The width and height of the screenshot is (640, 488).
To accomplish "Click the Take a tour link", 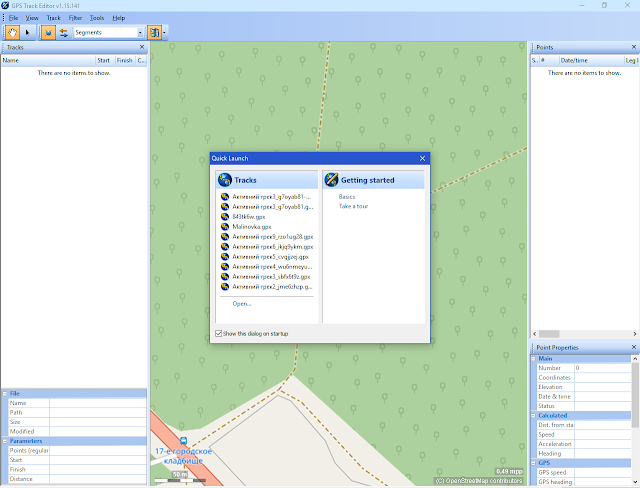I will coord(353,206).
